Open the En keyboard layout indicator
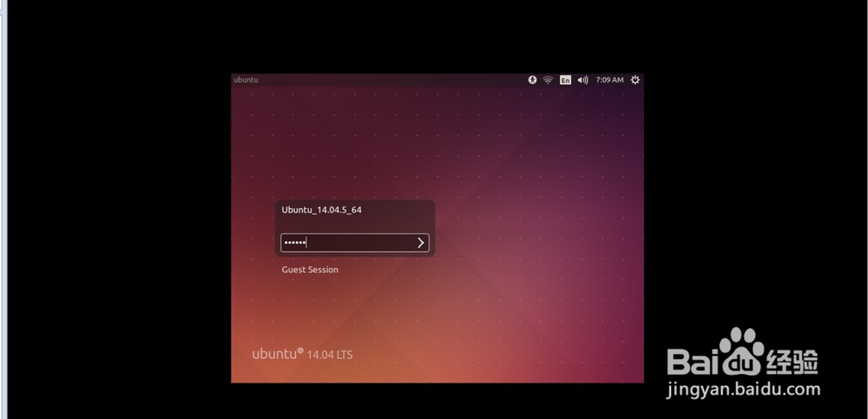 (565, 80)
